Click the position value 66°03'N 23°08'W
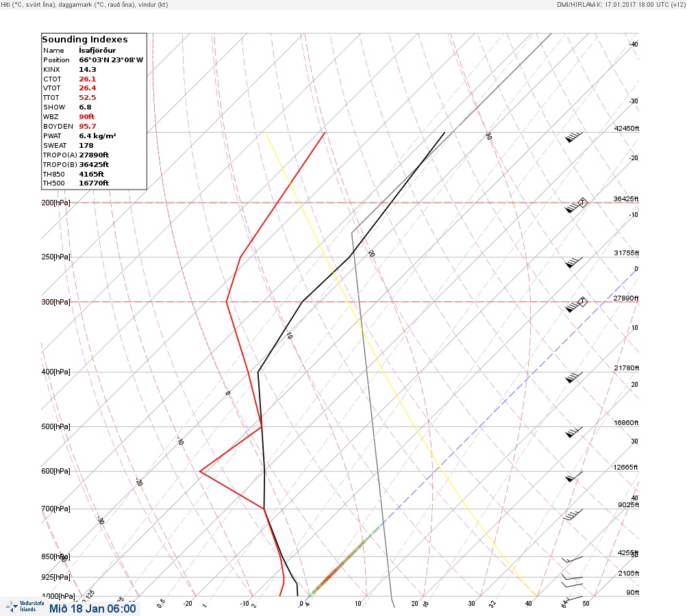Image resolution: width=687 pixels, height=616 pixels. (111, 60)
